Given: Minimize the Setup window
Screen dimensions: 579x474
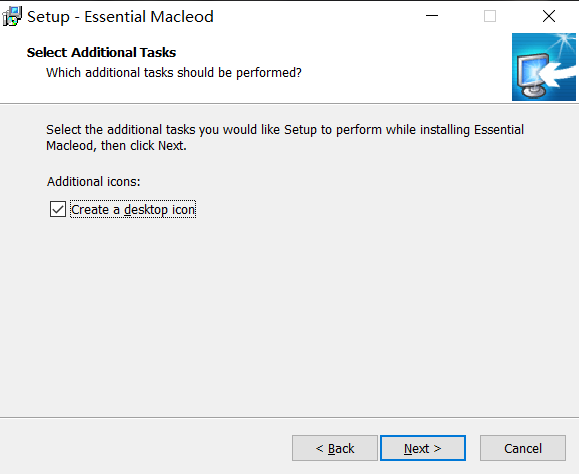Looking at the screenshot, I should (432, 16).
